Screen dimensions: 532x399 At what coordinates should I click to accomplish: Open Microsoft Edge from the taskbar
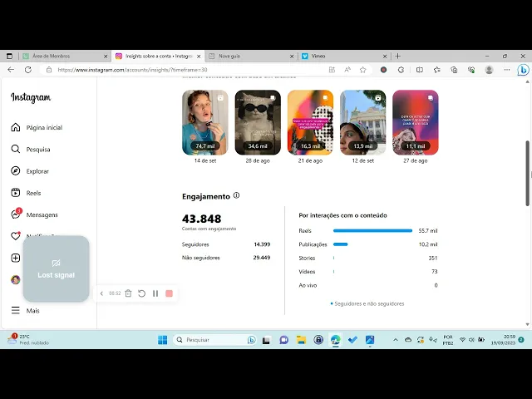[x=336, y=340]
